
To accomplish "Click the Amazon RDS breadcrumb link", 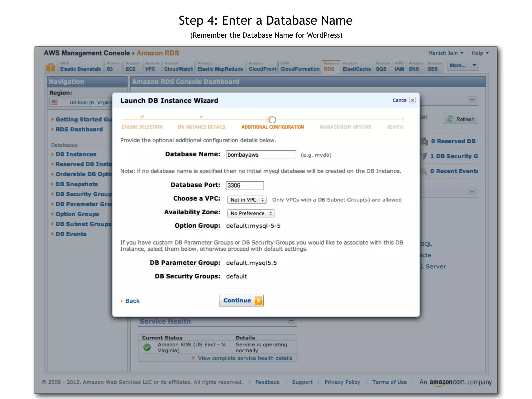I will coord(158,53).
